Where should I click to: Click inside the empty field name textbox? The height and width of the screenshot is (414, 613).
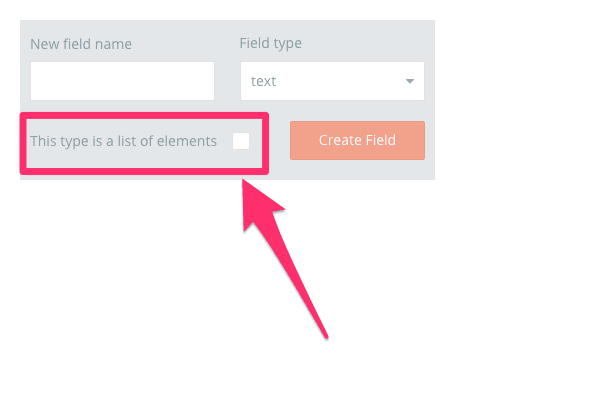[122, 82]
